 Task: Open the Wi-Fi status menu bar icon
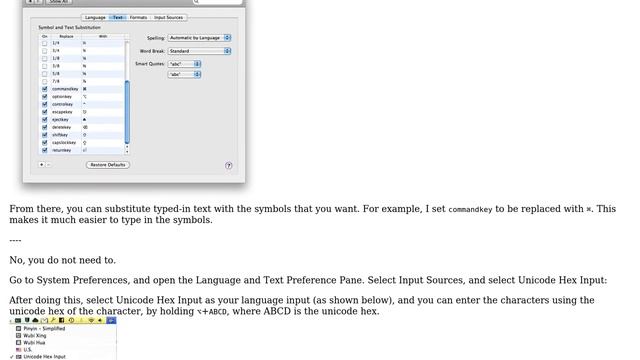91,320
